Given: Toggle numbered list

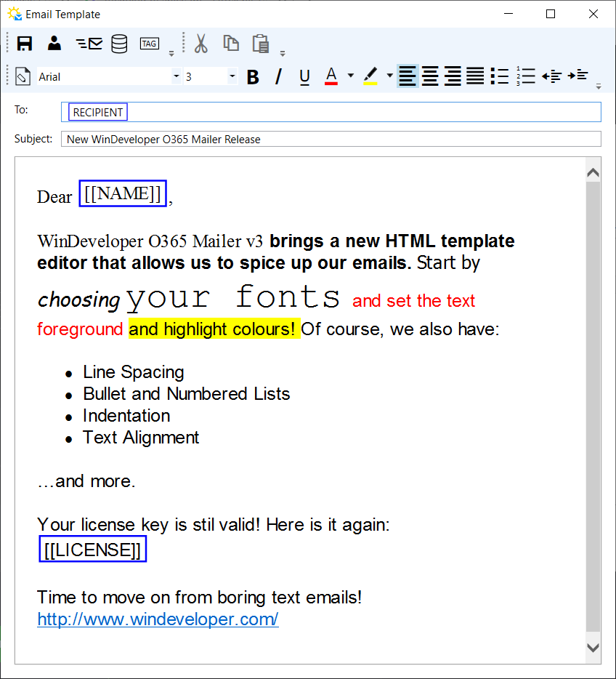Looking at the screenshot, I should point(526,76).
